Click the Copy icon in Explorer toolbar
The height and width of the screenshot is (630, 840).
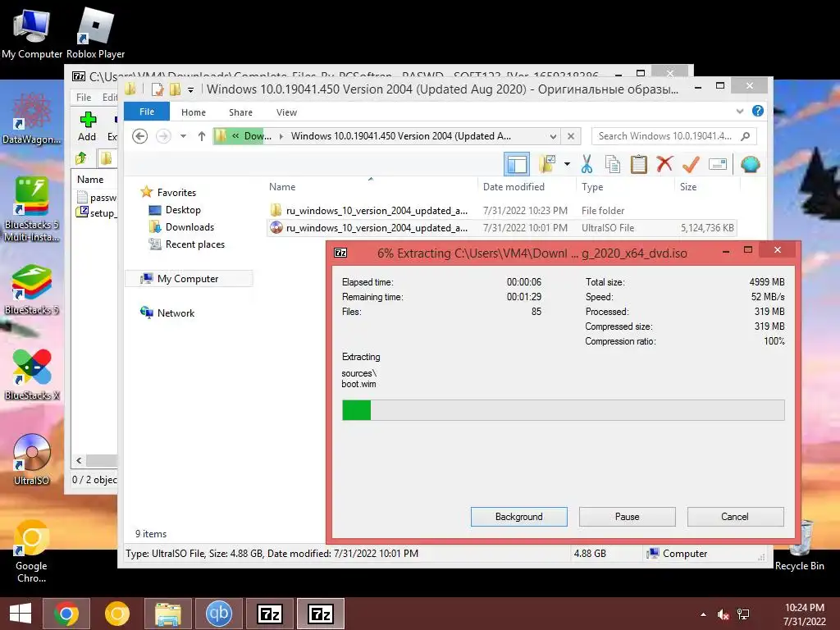(612, 164)
